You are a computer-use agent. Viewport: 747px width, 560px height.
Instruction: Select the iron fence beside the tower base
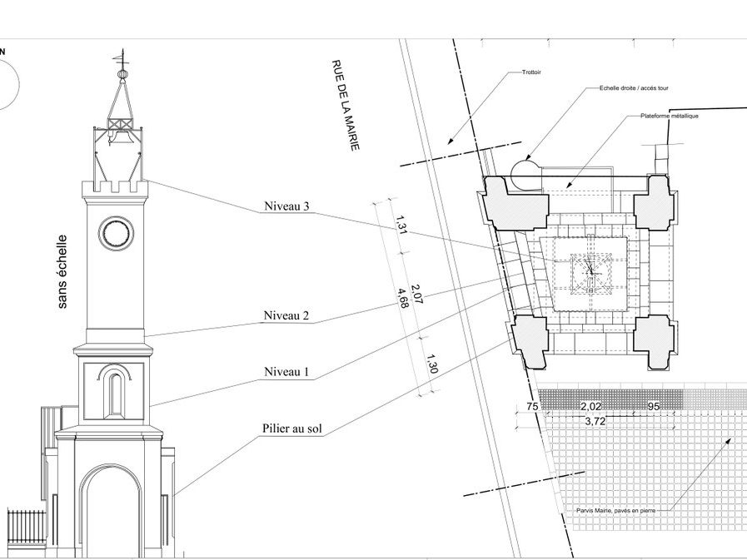pyautogui.click(x=27, y=526)
